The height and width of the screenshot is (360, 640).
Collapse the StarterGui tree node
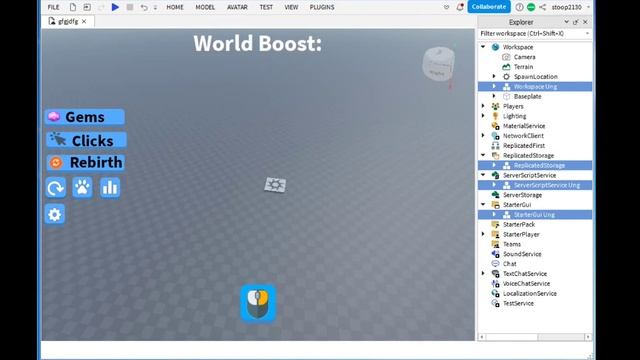pyautogui.click(x=483, y=204)
